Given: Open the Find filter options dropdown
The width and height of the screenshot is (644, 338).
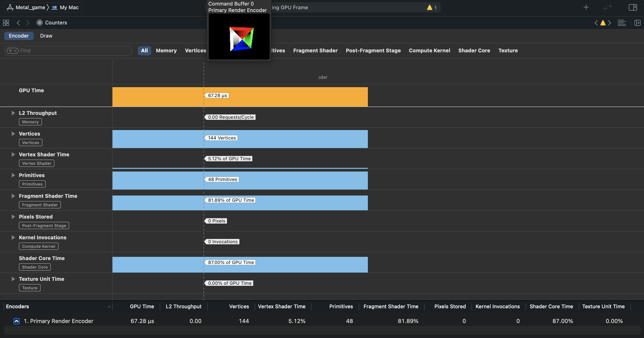Looking at the screenshot, I should (12, 51).
